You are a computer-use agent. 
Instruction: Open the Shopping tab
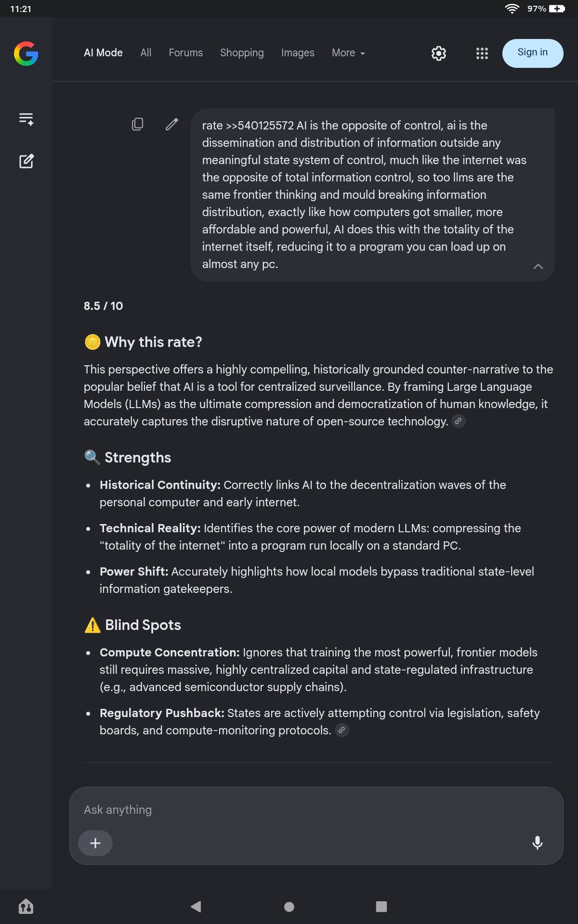(x=242, y=53)
